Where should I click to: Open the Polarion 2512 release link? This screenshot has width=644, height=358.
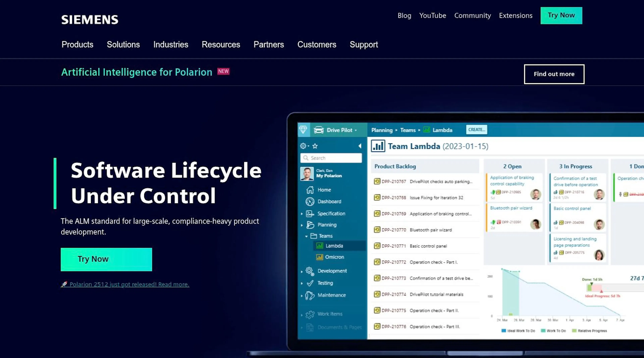pos(125,284)
